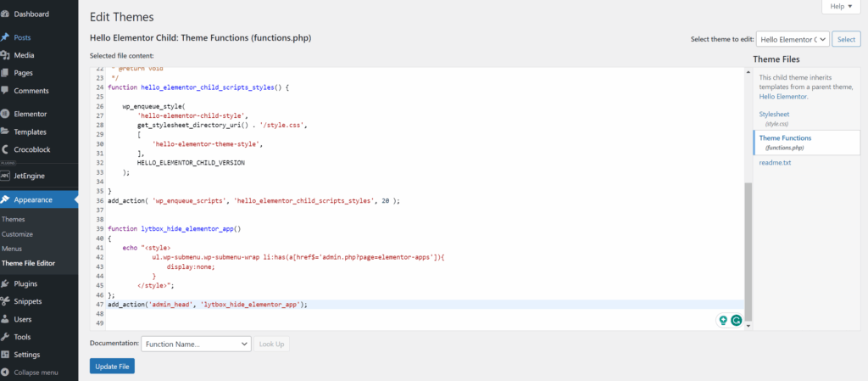The height and width of the screenshot is (381, 868).
Task: Click the scrollbar down arrow in editor
Action: click(x=748, y=326)
